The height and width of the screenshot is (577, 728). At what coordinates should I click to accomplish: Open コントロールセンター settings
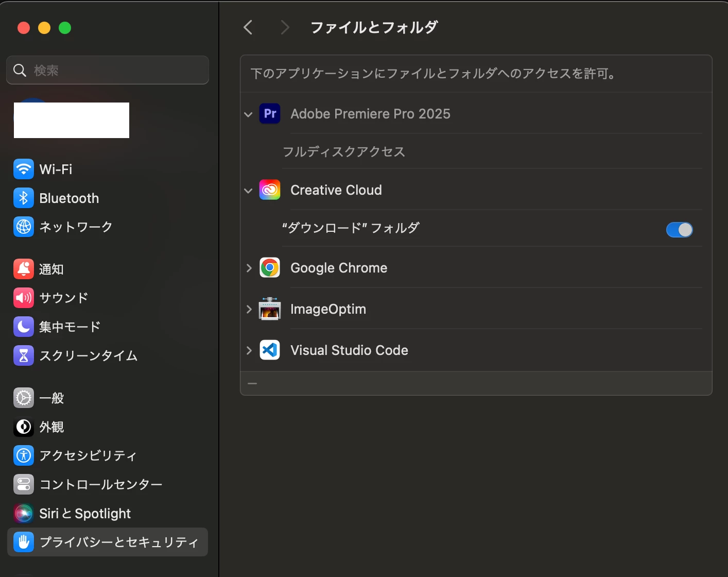tap(108, 484)
